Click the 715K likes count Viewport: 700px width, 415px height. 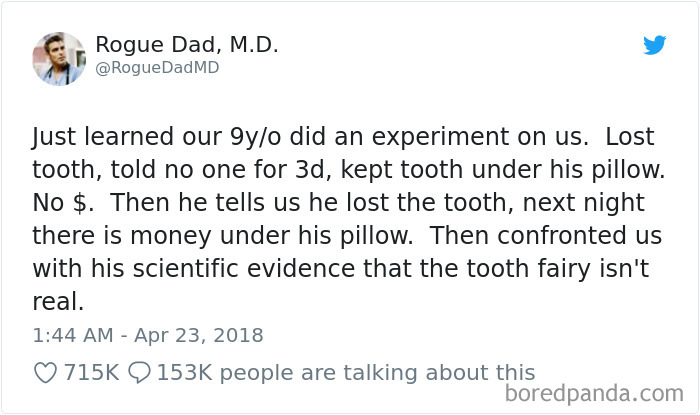coord(91,372)
